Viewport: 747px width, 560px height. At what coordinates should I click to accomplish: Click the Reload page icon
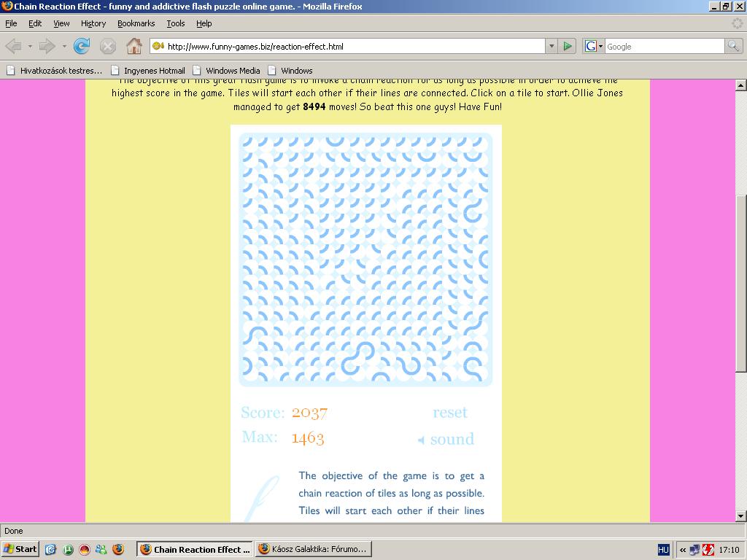point(82,47)
